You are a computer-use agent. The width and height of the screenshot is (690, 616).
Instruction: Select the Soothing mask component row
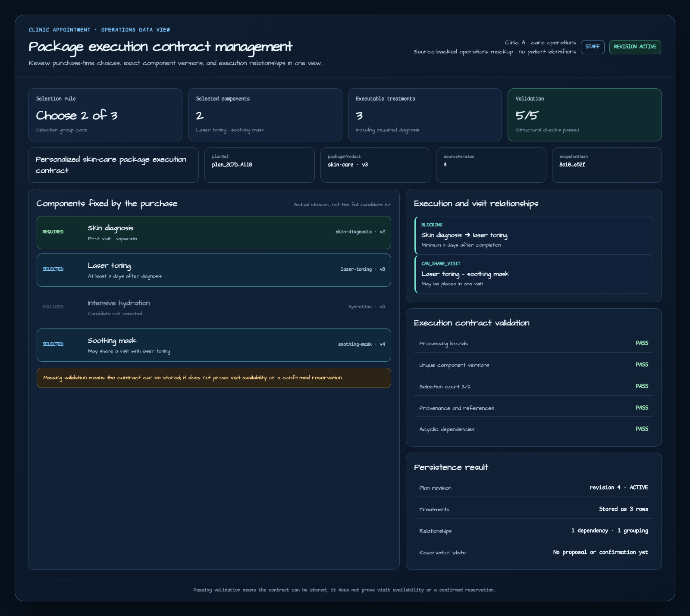(x=214, y=345)
